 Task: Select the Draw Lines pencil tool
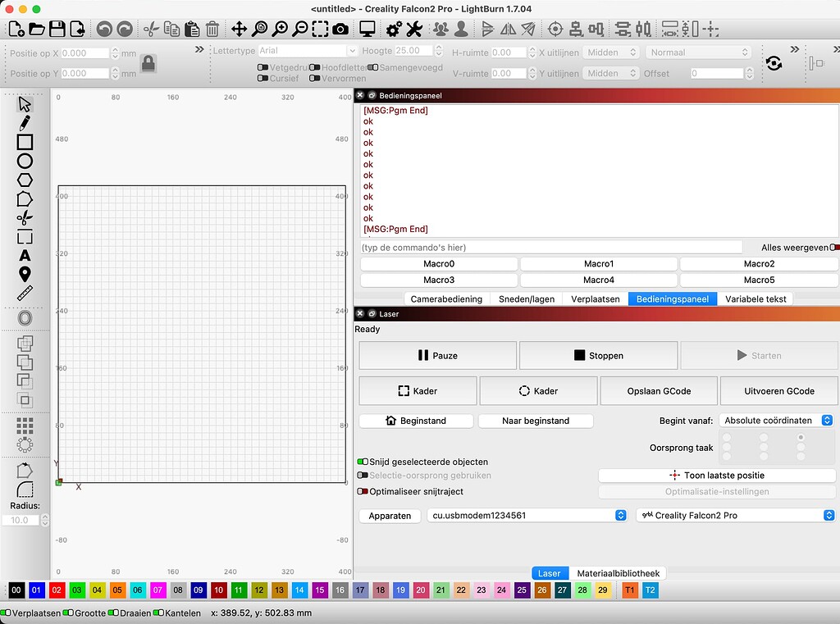click(25, 123)
